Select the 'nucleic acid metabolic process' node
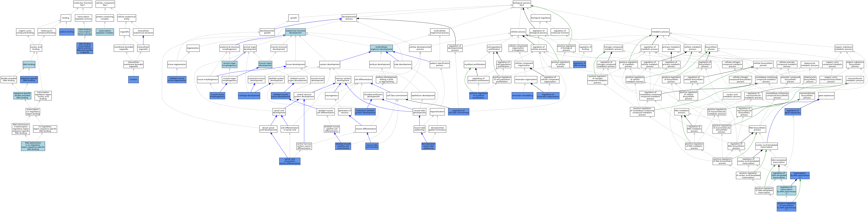Image resolution: width=868 pixels, height=212 pixels. pos(732,96)
